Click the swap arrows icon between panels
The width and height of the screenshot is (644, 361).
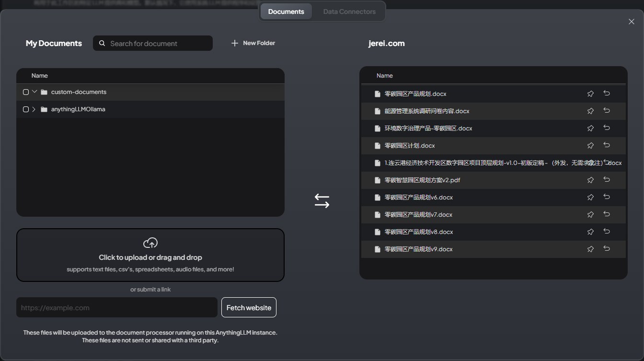322,201
